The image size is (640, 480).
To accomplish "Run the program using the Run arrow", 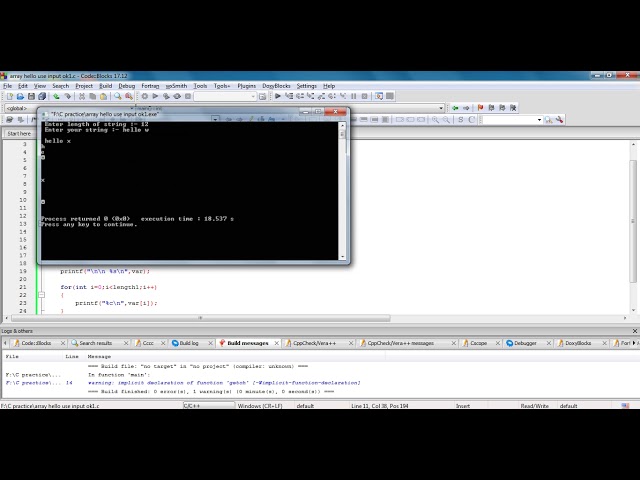I will pyautogui.click(x=155, y=96).
